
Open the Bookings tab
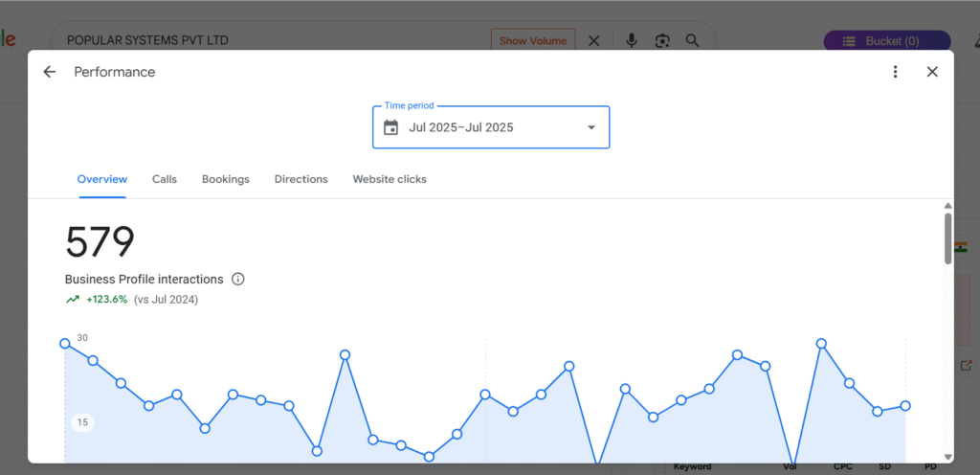[x=225, y=179]
